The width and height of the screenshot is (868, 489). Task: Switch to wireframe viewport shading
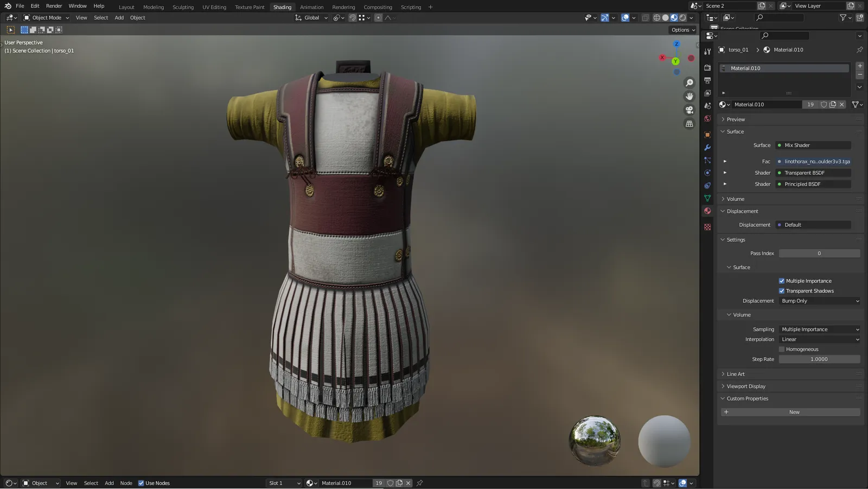[x=657, y=17]
